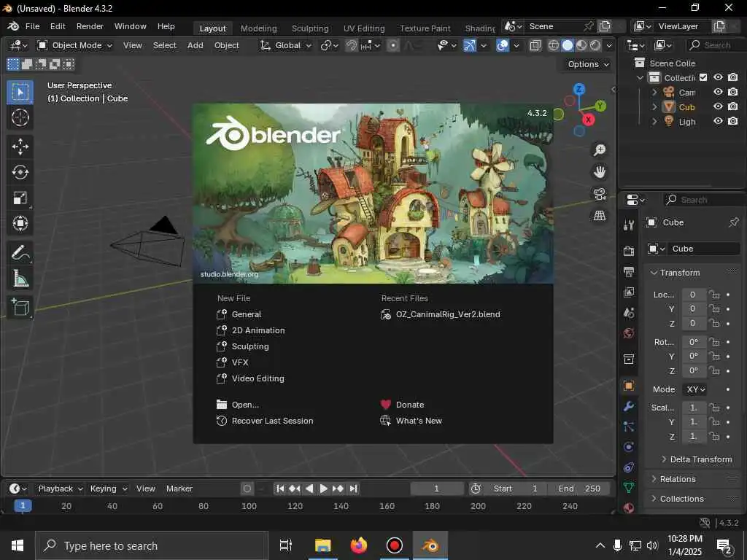Open the Object Mode dropdown
This screenshot has width=747, height=560.
[x=75, y=46]
